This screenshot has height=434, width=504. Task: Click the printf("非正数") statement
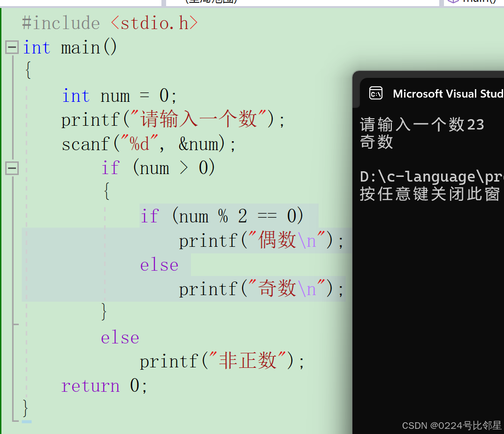222,361
